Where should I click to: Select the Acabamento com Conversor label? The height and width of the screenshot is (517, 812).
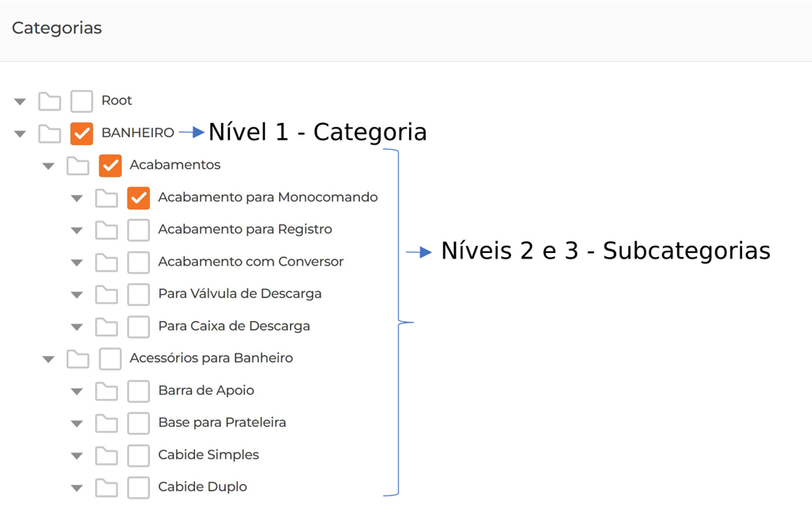[251, 262]
